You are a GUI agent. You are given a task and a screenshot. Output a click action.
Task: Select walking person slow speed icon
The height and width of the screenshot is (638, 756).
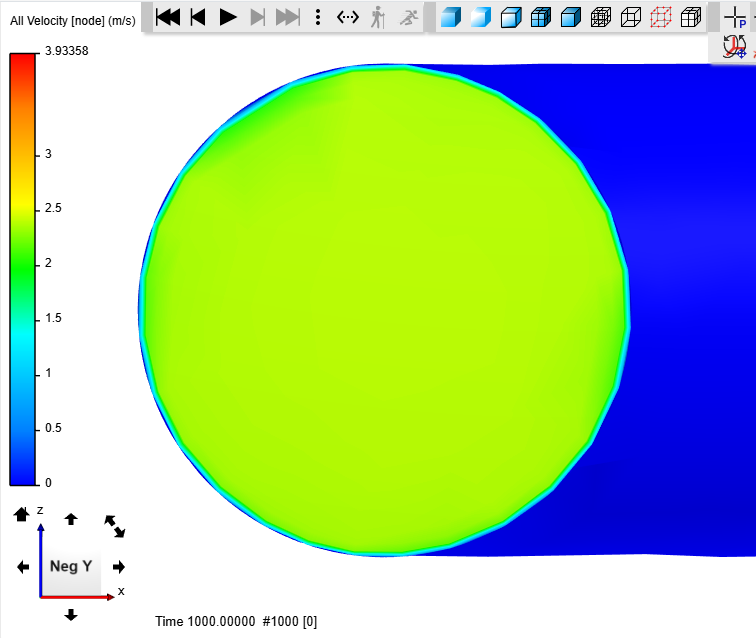[378, 17]
